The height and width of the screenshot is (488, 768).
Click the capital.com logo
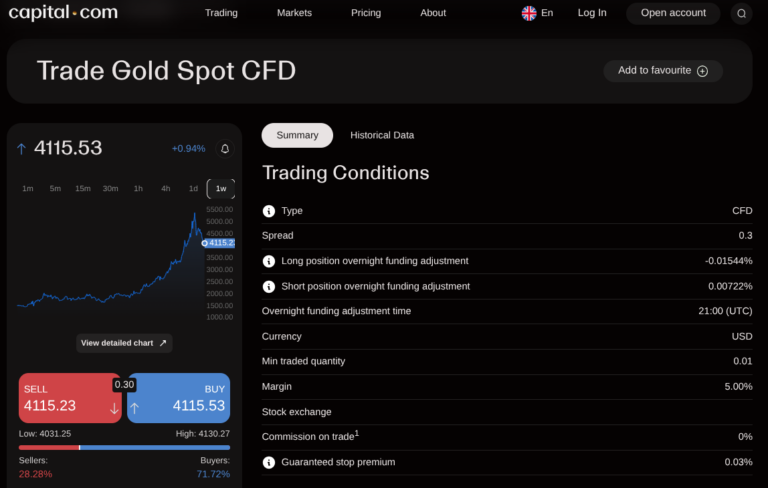pos(63,12)
